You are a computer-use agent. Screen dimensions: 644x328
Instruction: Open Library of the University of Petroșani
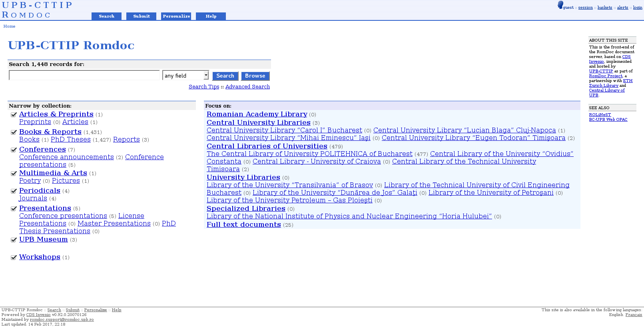coord(491,193)
